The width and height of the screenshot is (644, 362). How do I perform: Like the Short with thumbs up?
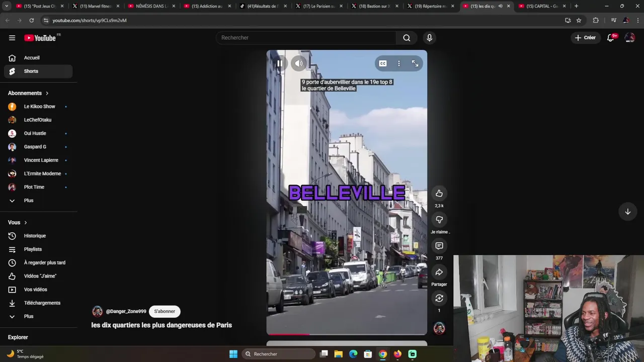coord(439,194)
